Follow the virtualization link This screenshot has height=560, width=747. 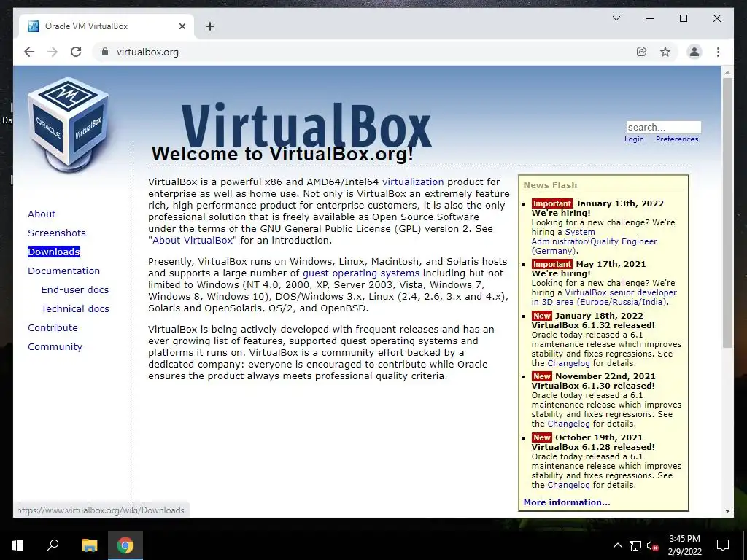point(413,182)
